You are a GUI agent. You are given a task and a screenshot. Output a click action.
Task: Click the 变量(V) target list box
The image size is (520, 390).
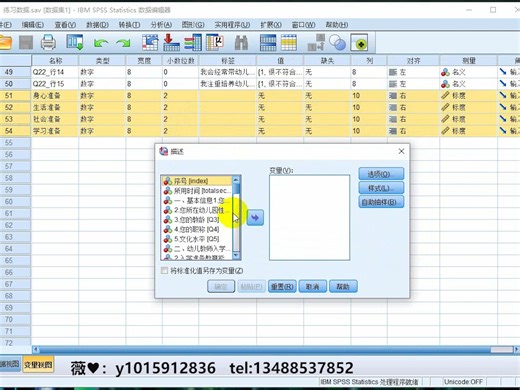pyautogui.click(x=309, y=217)
